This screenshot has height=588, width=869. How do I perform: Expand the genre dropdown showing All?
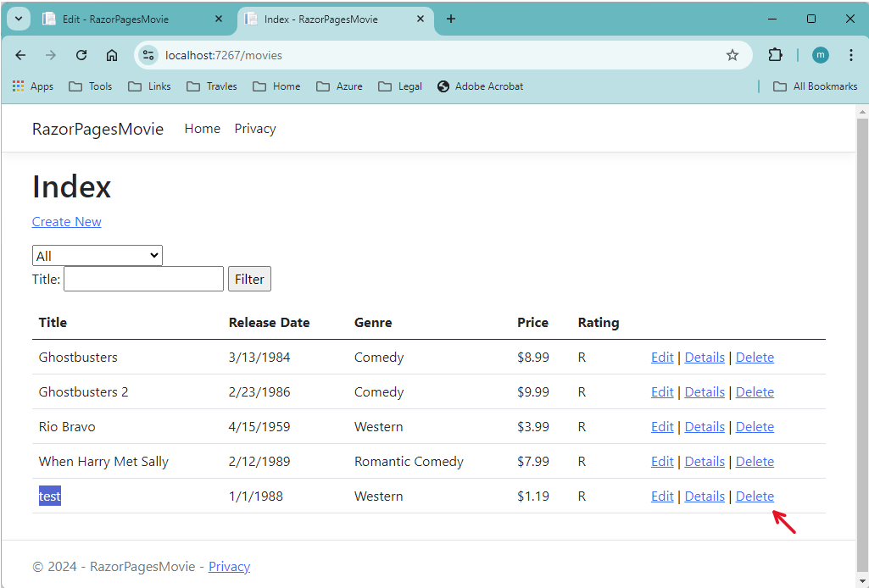click(97, 256)
